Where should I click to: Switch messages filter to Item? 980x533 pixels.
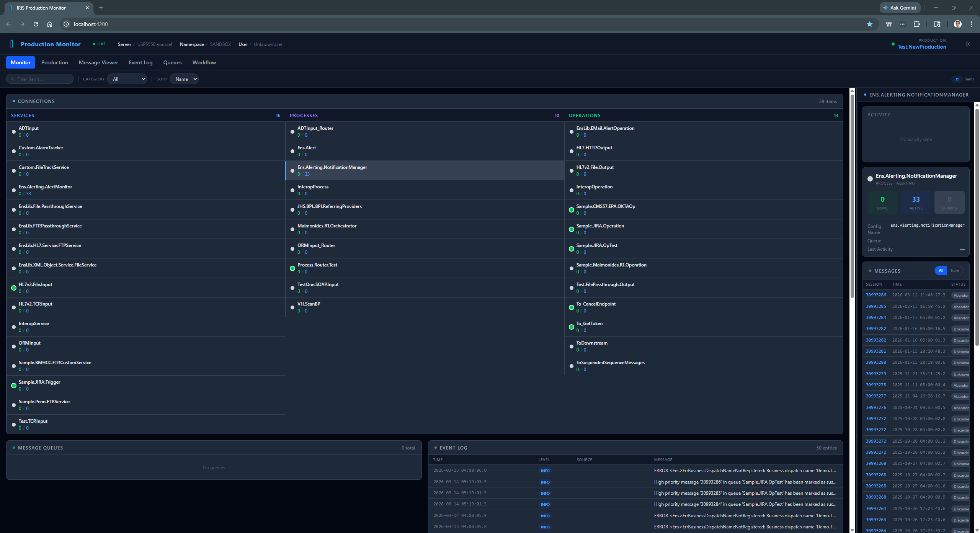click(x=955, y=271)
